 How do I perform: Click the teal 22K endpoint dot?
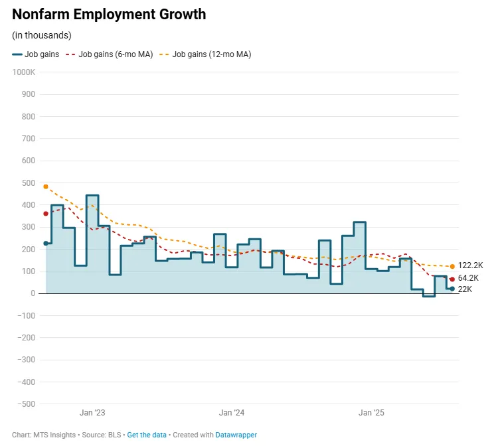tap(452, 289)
